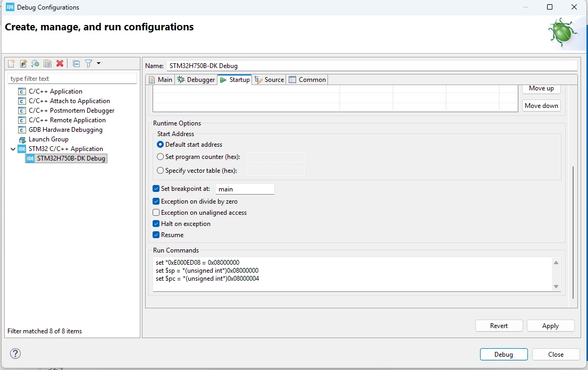Toggle Exception on divide by zero
This screenshot has width=588, height=370.
pos(156,201)
